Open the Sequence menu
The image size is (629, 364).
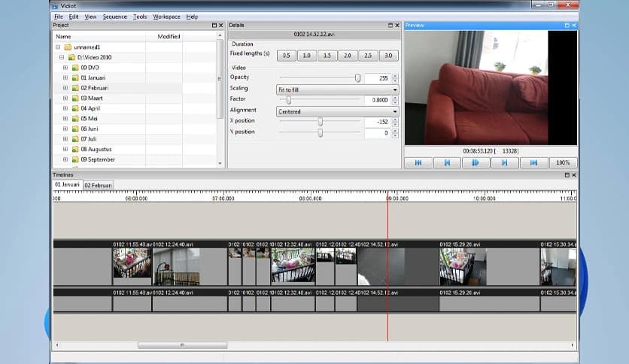(114, 17)
